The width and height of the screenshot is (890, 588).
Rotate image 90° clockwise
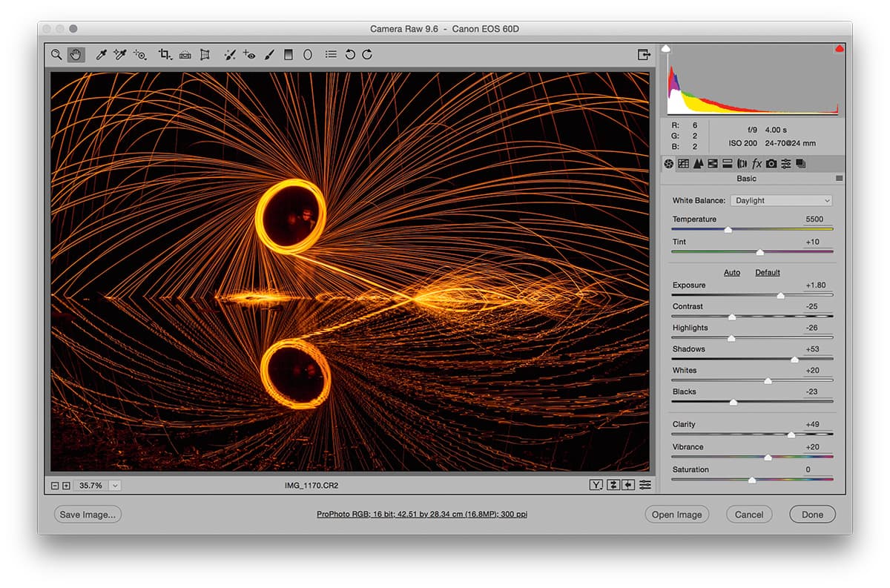point(367,55)
